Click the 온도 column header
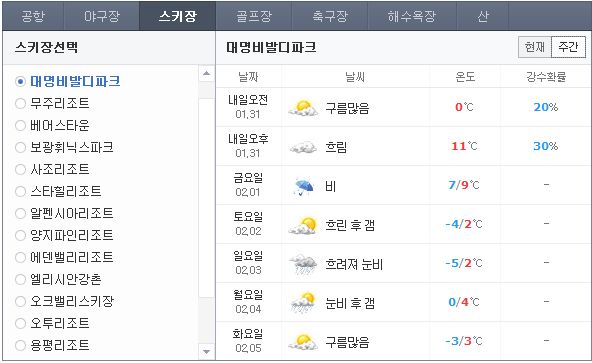 [x=465, y=77]
